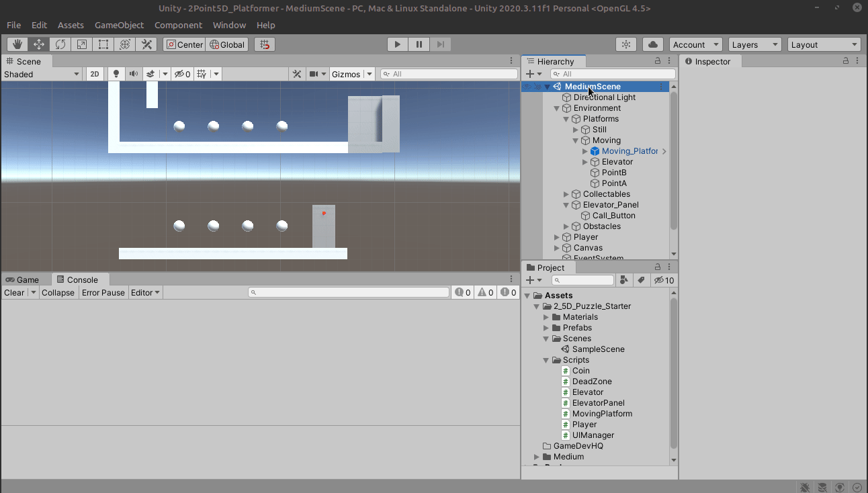This screenshot has width=868, height=493.
Task: Click the cache server status icon
Action: 822,487
